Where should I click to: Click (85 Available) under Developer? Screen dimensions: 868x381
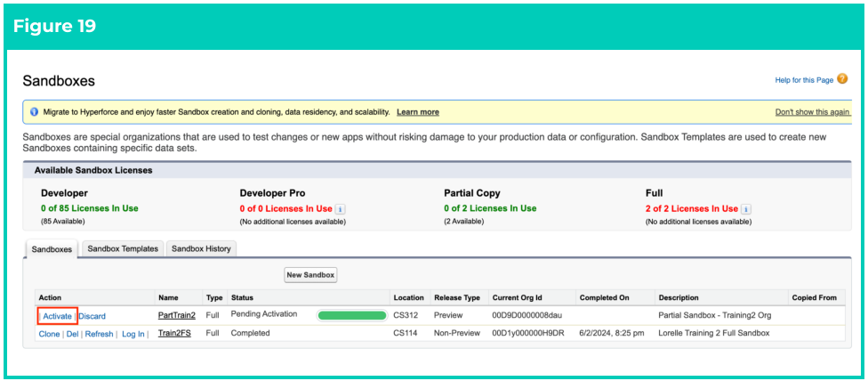(61, 222)
